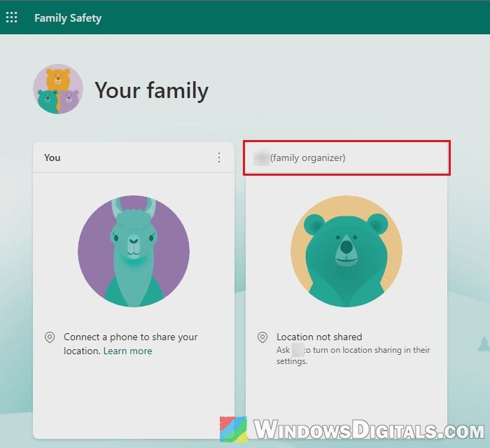
Task: Click the location pin icon beside Connect a phone
Action: pos(50,337)
